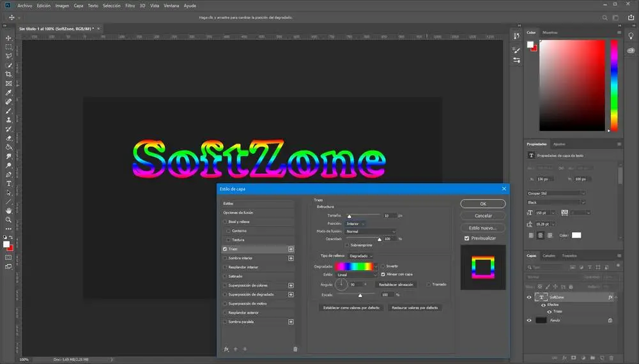
Task: Open the Ventana menu
Action: tap(171, 6)
